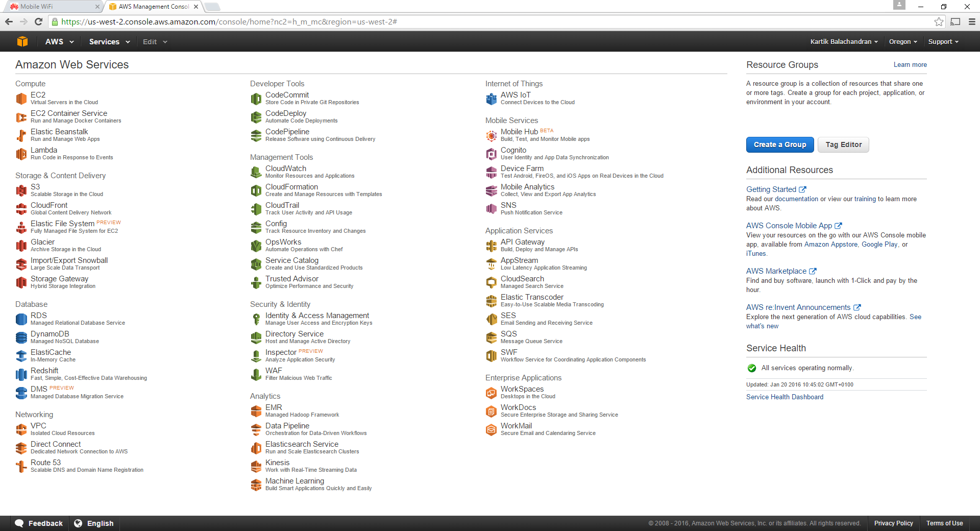Click the Learn more link
Image resolution: width=980 pixels, height=531 pixels.
click(910, 65)
